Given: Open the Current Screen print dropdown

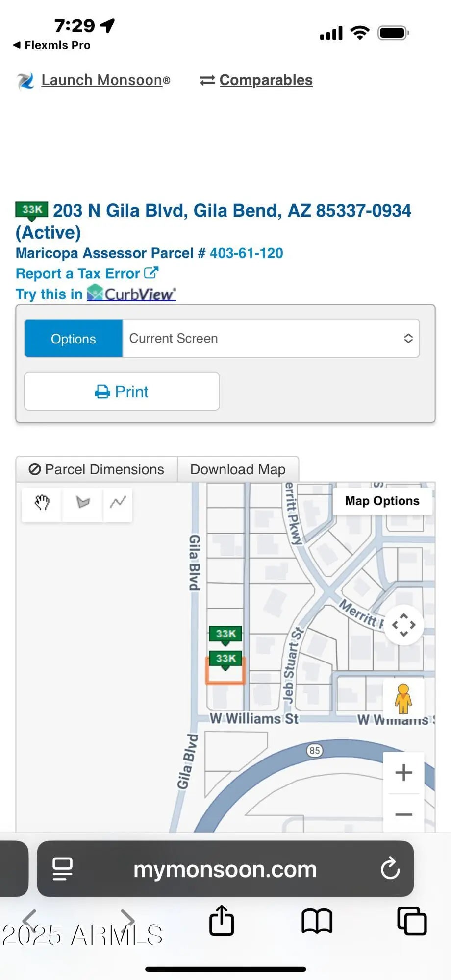Looking at the screenshot, I should coord(271,339).
